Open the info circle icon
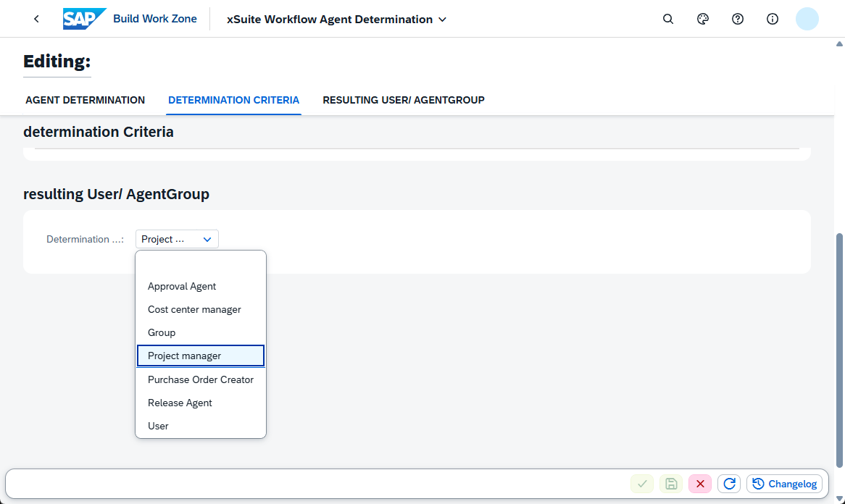 773,20
